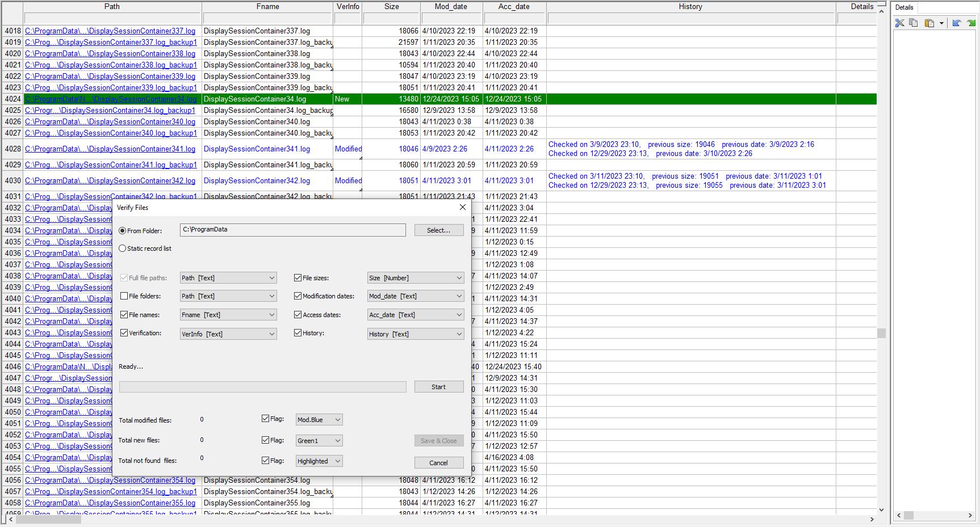
Task: Click the Select... folder button
Action: click(x=438, y=230)
